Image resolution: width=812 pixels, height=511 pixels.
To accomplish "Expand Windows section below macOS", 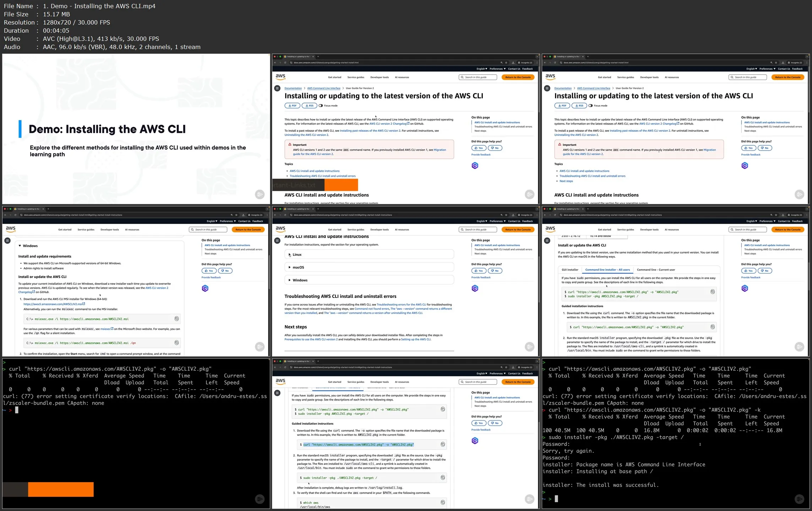I will click(x=369, y=280).
